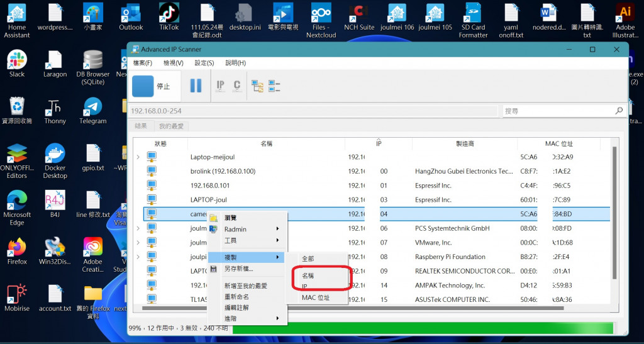Click the green scan progress bar
644x344 pixels.
(423, 328)
